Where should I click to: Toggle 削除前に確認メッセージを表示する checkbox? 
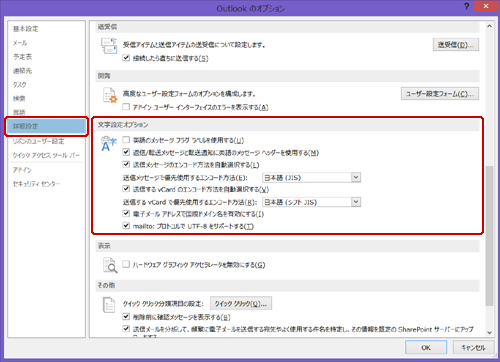pos(126,317)
